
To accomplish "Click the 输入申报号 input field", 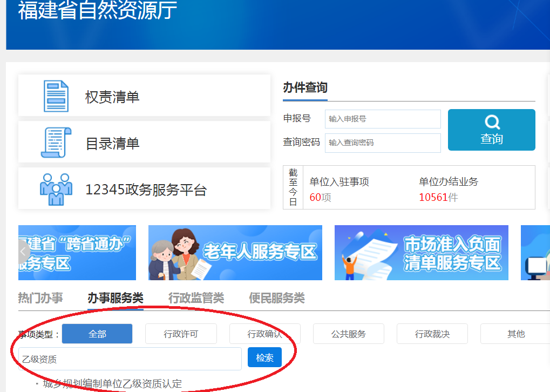I will point(383,119).
